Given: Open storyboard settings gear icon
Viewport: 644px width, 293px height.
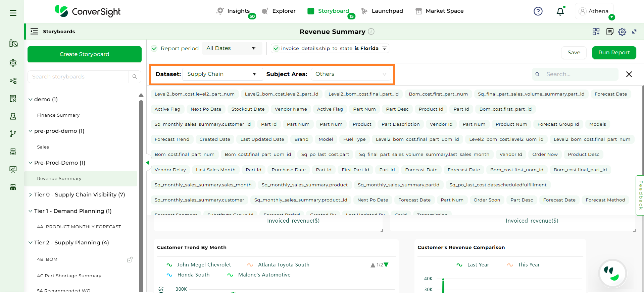Looking at the screenshot, I should (x=622, y=32).
